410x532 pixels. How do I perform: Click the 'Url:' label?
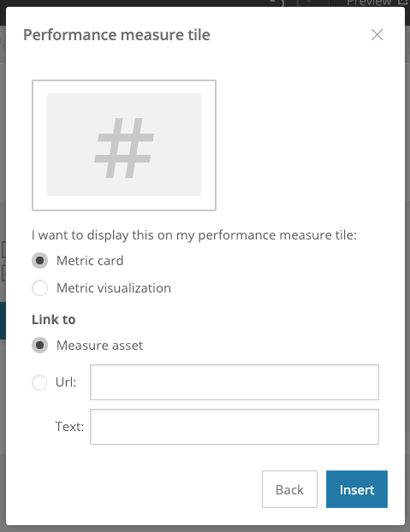(x=66, y=382)
